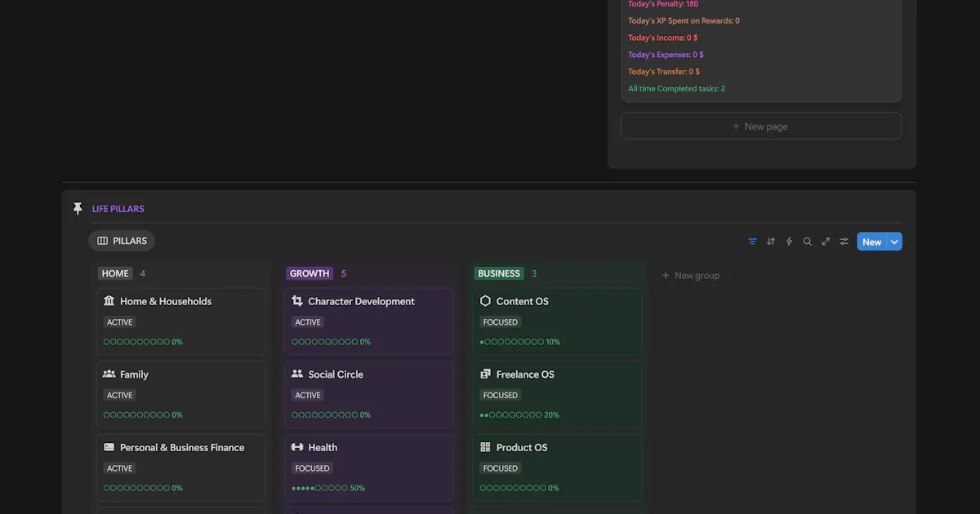Click the FOCUSED tag on Content OS
Screen dimensions: 980x514
(501, 322)
